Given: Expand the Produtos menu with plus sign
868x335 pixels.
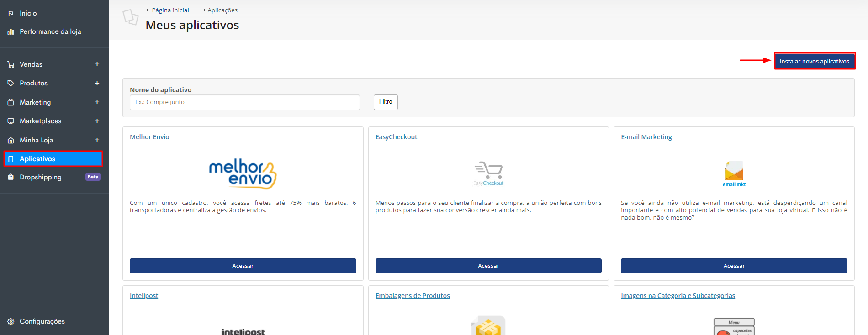Looking at the screenshot, I should [x=97, y=83].
